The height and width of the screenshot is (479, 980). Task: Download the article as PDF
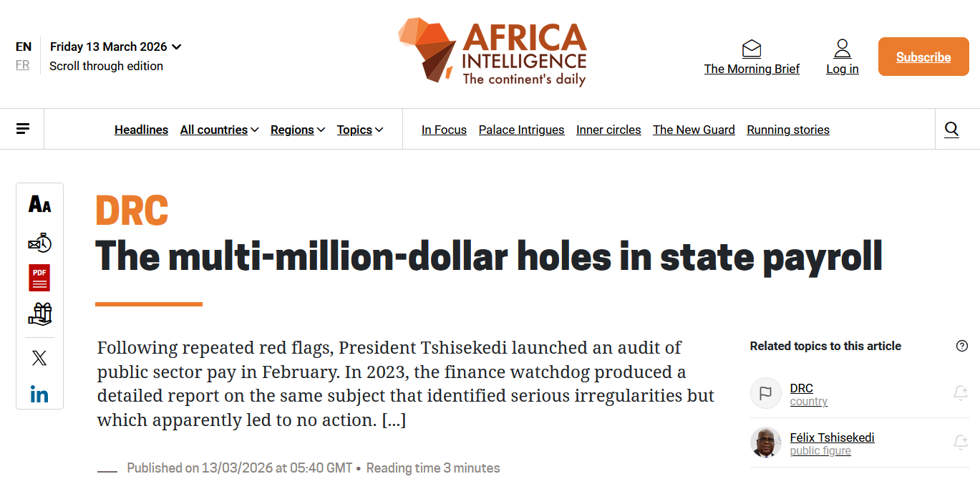point(39,278)
